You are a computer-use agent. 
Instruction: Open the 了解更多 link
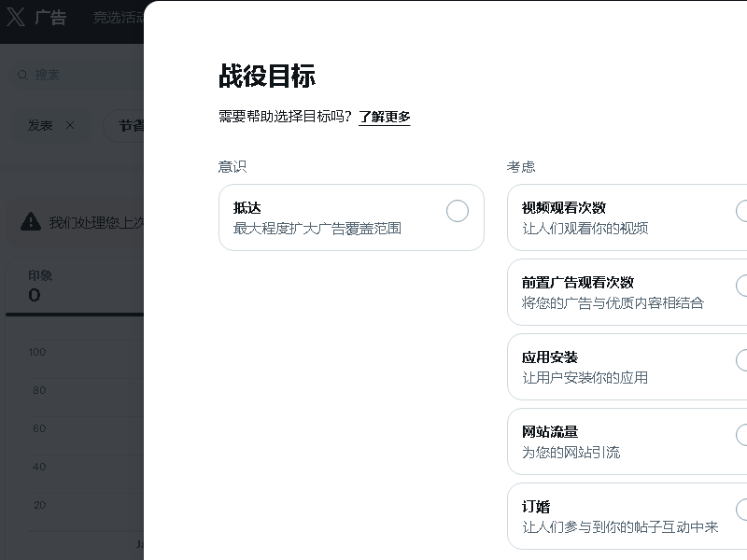pos(385,118)
